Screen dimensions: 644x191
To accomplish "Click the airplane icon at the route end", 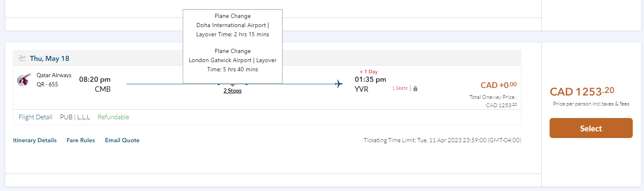I will [x=339, y=84].
